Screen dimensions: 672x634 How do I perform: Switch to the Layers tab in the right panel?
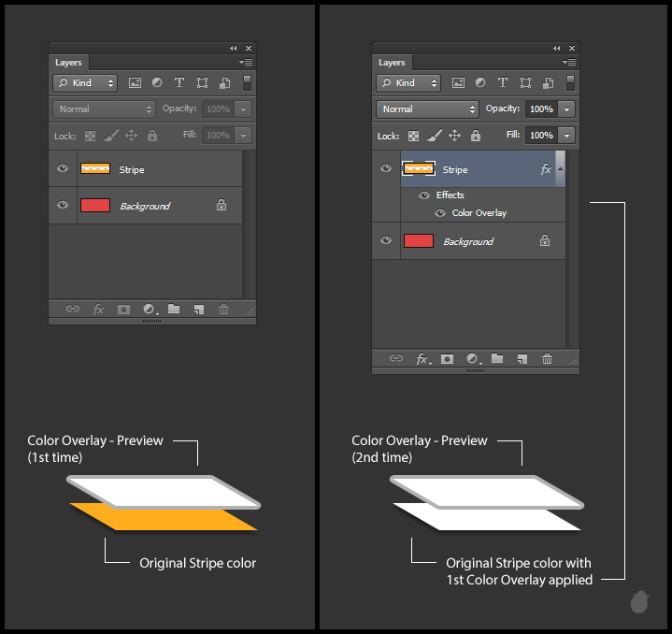point(392,63)
